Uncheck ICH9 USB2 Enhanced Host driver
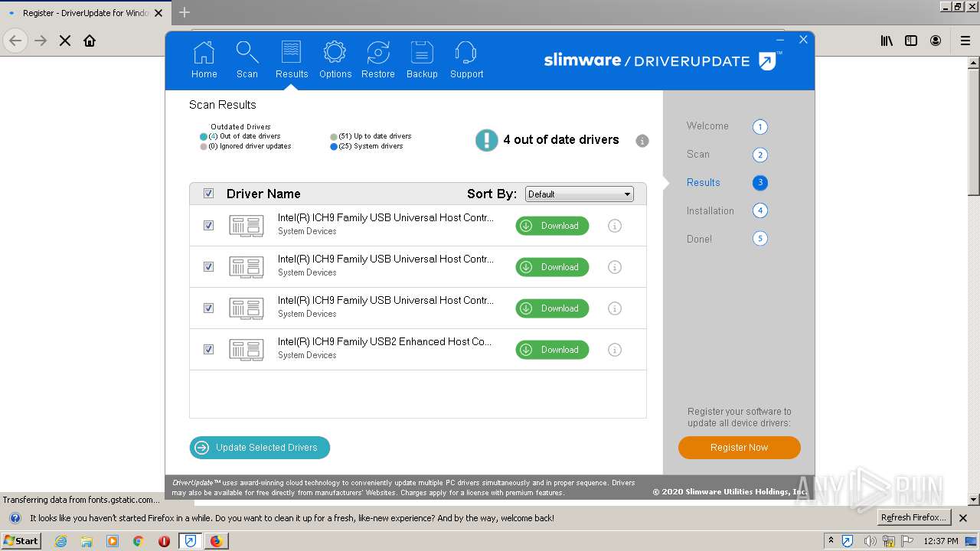Viewport: 980px width, 551px height. (x=208, y=350)
